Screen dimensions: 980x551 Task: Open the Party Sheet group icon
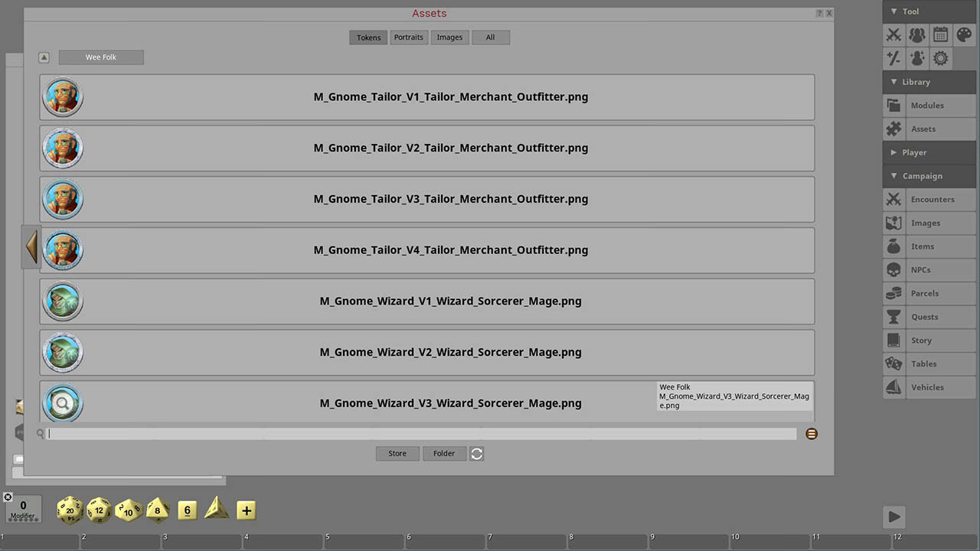point(917,34)
